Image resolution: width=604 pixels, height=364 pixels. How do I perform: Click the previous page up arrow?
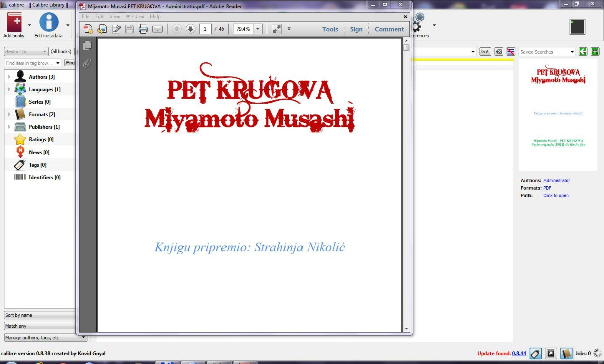pyautogui.click(x=177, y=29)
